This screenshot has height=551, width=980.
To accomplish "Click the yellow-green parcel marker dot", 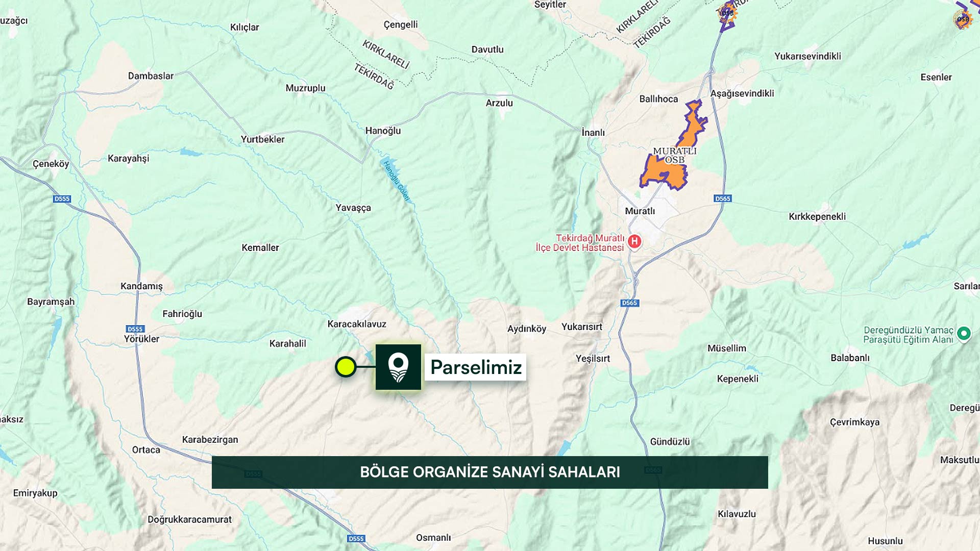I will (x=346, y=367).
